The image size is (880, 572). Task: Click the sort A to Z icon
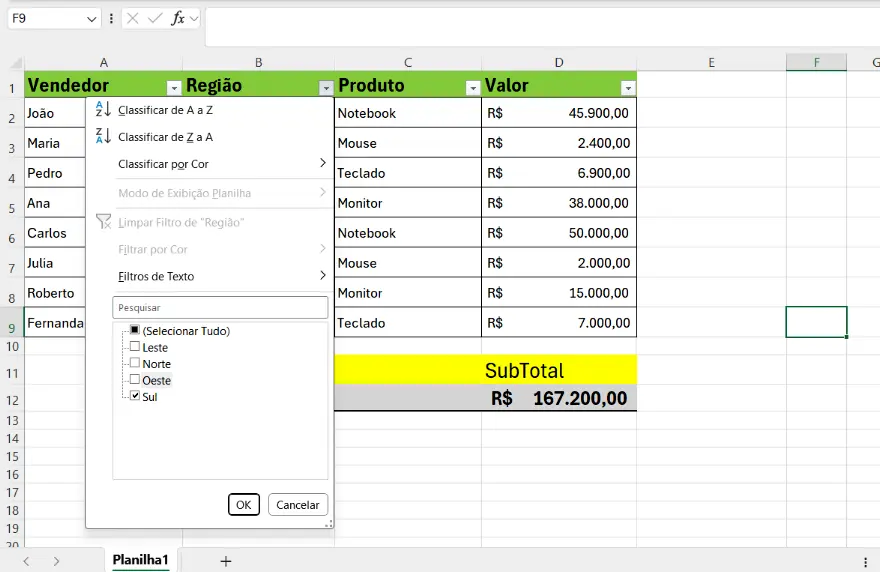103,110
